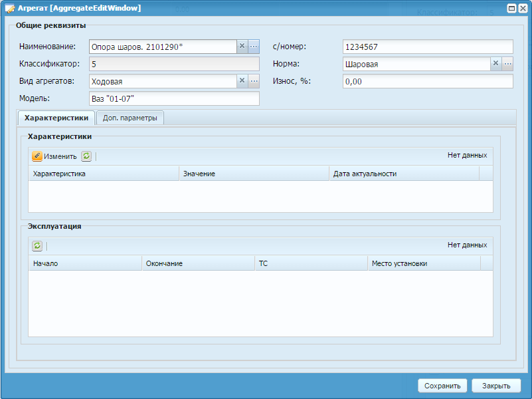
Task: Sort by Дата актуальности column header
Action: click(x=404, y=174)
